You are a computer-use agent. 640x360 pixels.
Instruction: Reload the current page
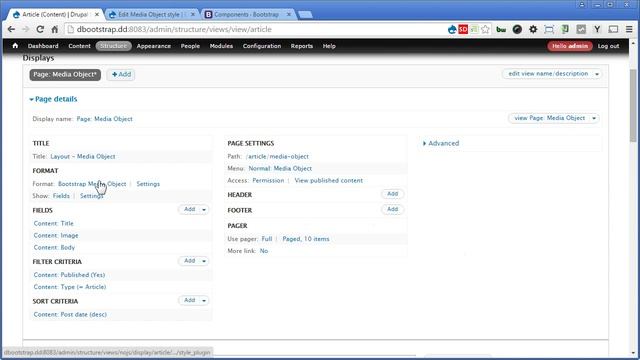tap(40, 29)
